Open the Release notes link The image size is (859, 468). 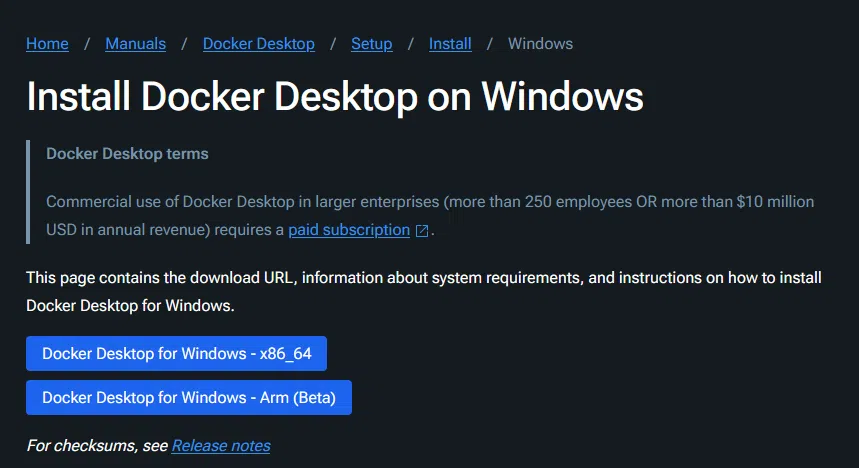[221, 446]
